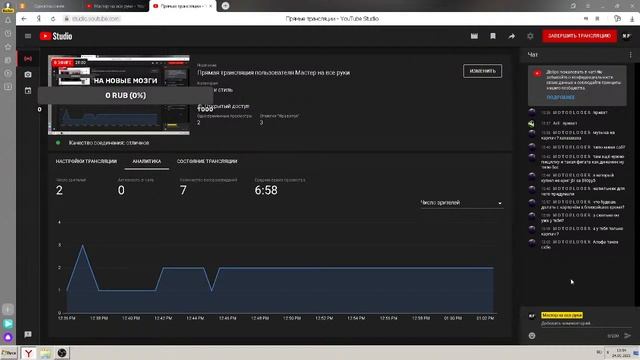Reload the page with the refresh icon
Screen dimensions: 640x360
click(x=53, y=19)
